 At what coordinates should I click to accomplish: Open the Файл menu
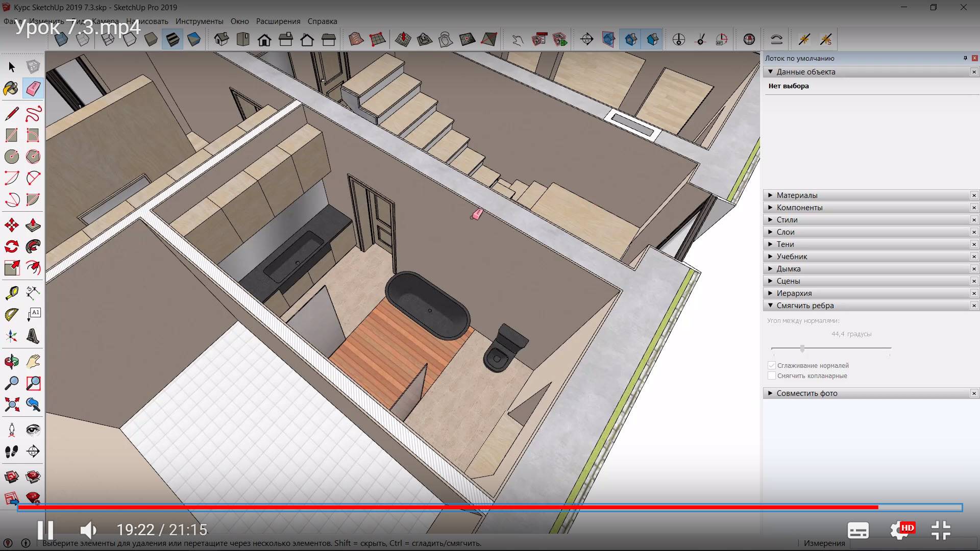pyautogui.click(x=15, y=21)
